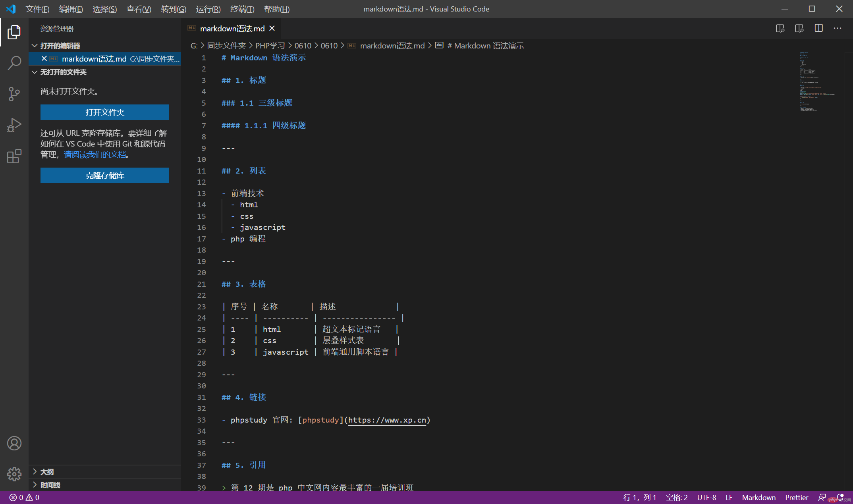Open the Source Control view
853x504 pixels.
point(14,94)
